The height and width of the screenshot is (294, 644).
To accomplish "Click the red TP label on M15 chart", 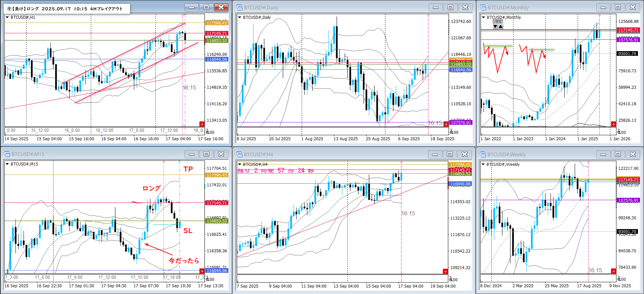I will 188,169.
